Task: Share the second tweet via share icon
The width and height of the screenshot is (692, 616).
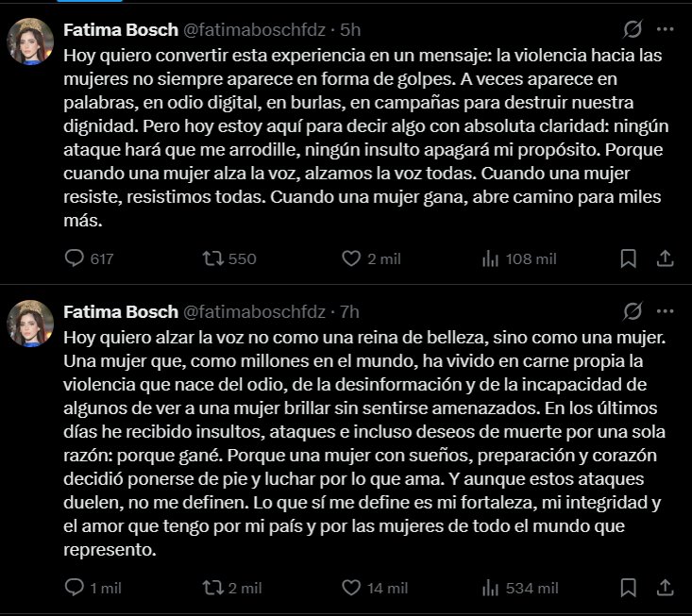Action: pyautogui.click(x=665, y=588)
